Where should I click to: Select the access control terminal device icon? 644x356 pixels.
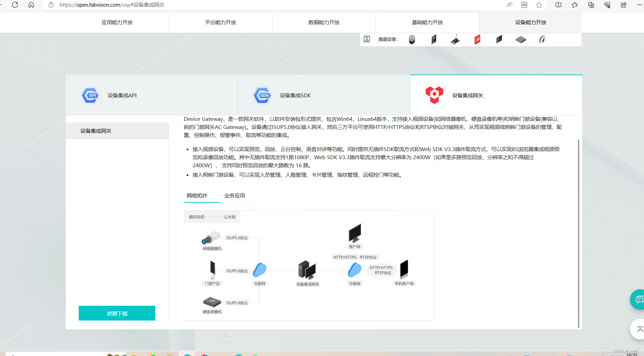coord(434,39)
